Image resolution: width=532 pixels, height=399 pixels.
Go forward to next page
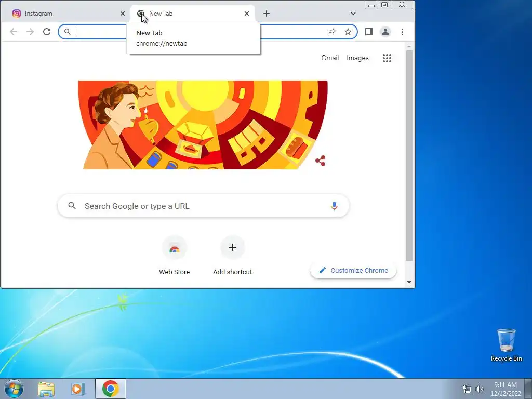[30, 32]
